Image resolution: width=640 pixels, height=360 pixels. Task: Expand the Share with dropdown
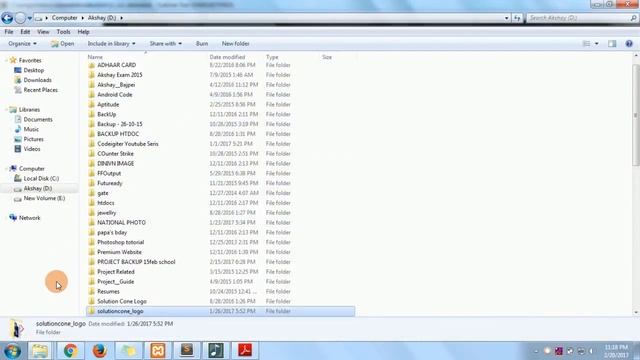pyautogui.click(x=165, y=44)
